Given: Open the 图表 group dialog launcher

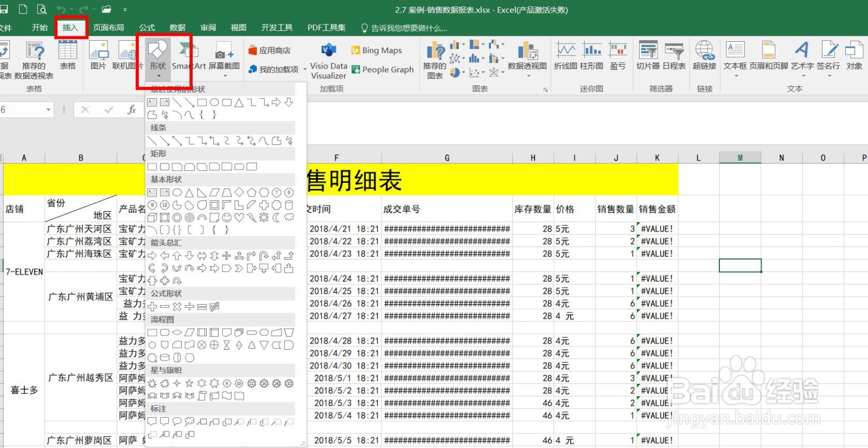Looking at the screenshot, I should coord(545,90).
